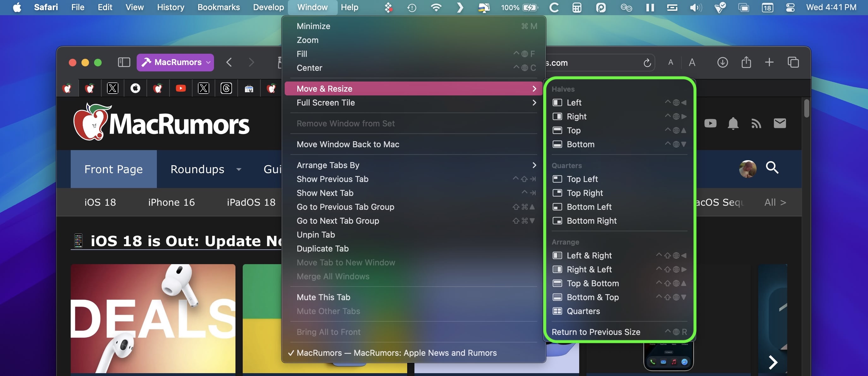This screenshot has height=376, width=868.
Task: Open the iPadOS 18 topic link
Action: click(251, 202)
